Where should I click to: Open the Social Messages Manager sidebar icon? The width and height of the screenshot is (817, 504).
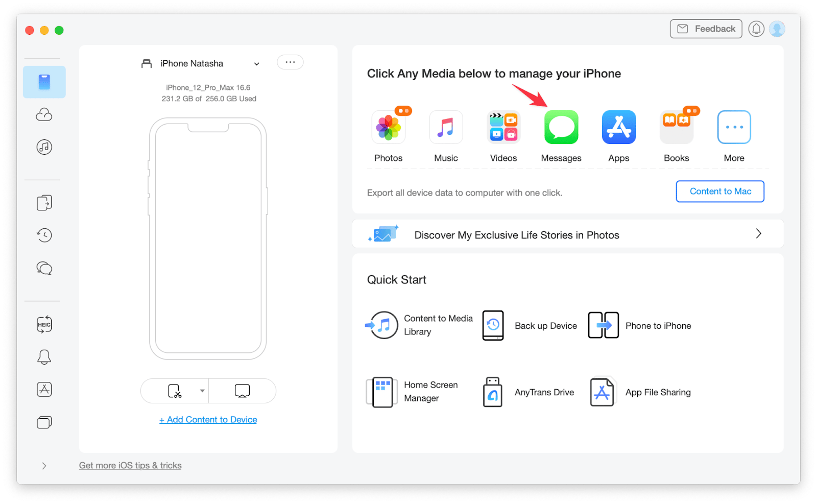pos(44,268)
